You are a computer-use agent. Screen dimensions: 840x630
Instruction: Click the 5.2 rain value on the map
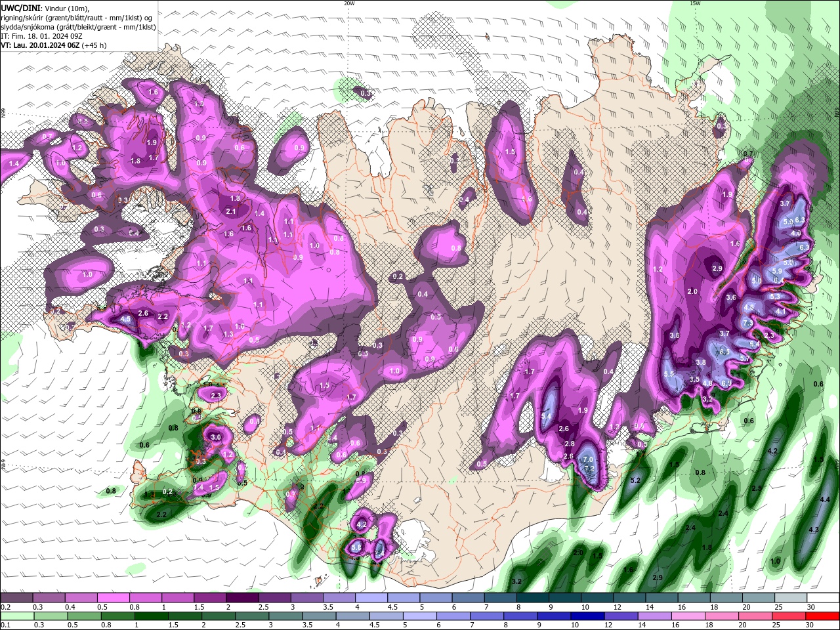click(x=635, y=480)
